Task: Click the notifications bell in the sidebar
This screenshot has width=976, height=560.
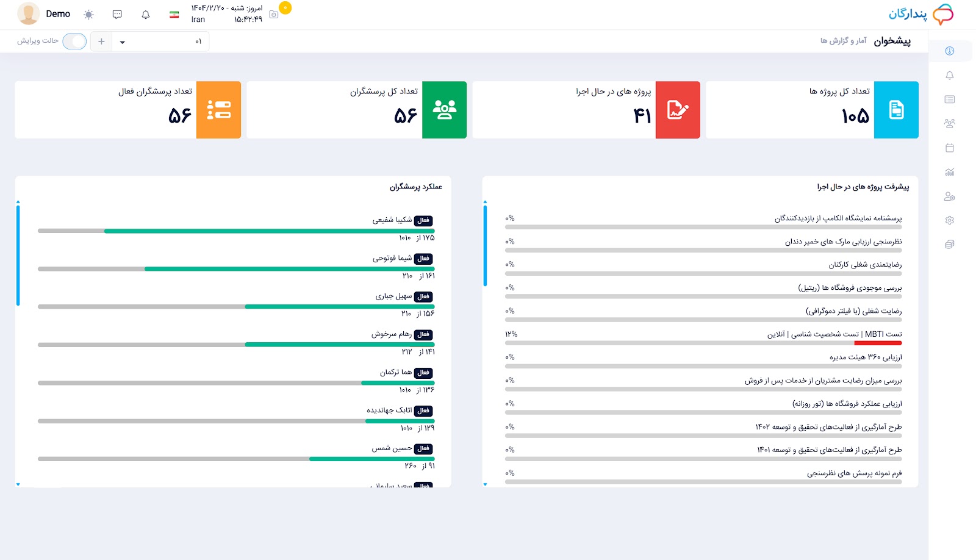Action: click(949, 76)
